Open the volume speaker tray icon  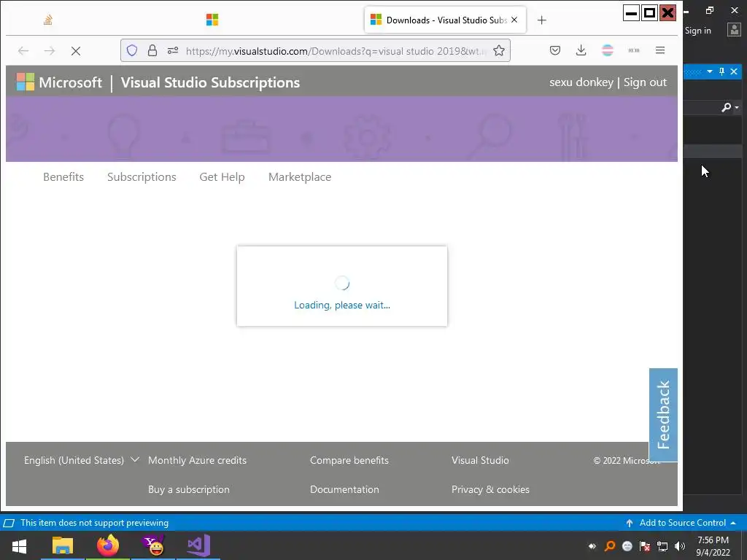680,546
